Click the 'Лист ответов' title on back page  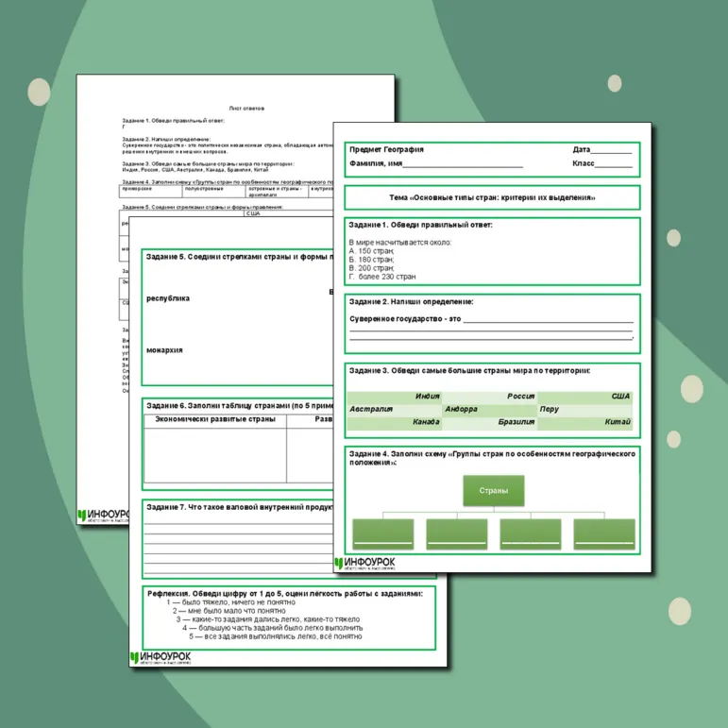pyautogui.click(x=246, y=109)
